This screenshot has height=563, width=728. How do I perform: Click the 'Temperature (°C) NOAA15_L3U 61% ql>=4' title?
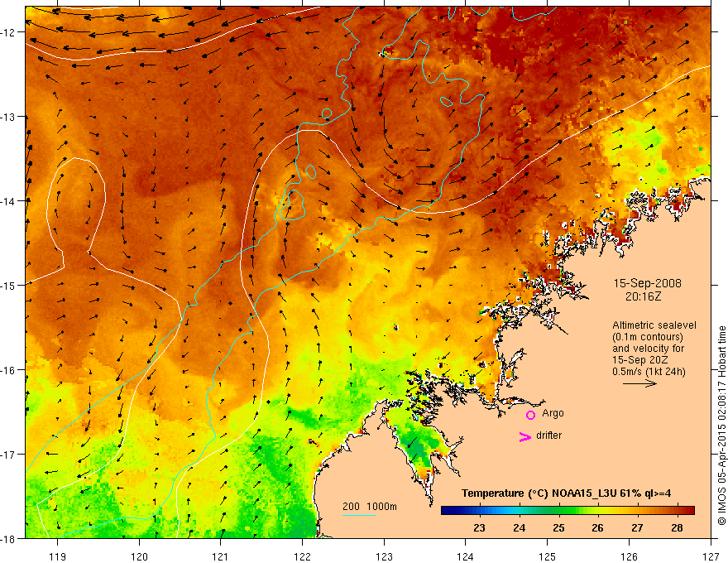click(x=566, y=493)
